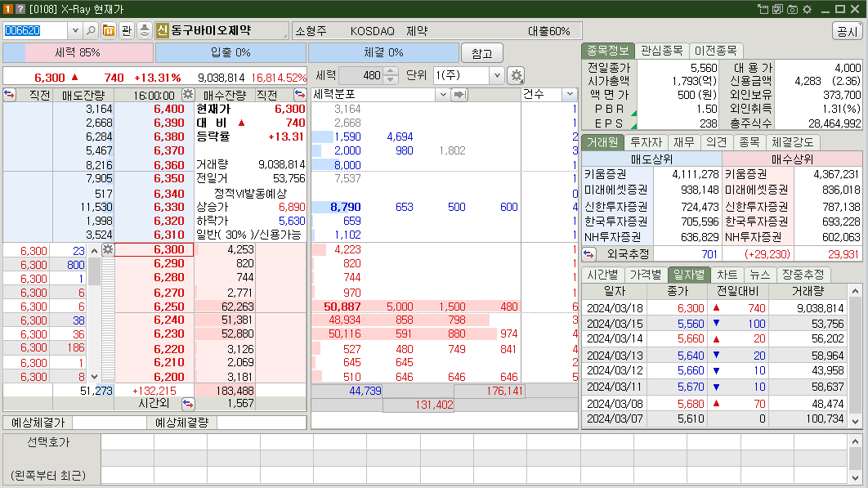Click the pop-out window icon in title bar
Screen dimensions: 868x488
763,9
